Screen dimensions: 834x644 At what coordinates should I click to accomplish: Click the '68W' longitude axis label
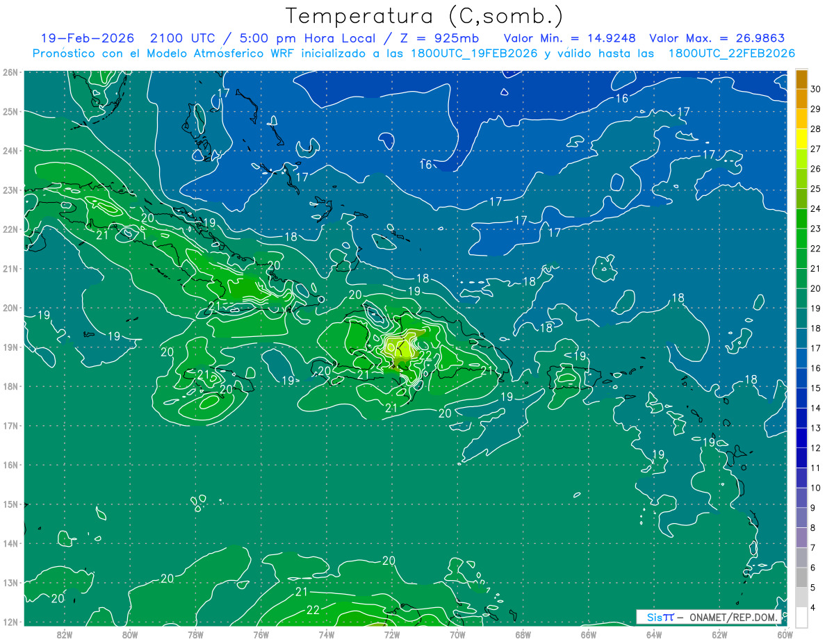pyautogui.click(x=523, y=634)
